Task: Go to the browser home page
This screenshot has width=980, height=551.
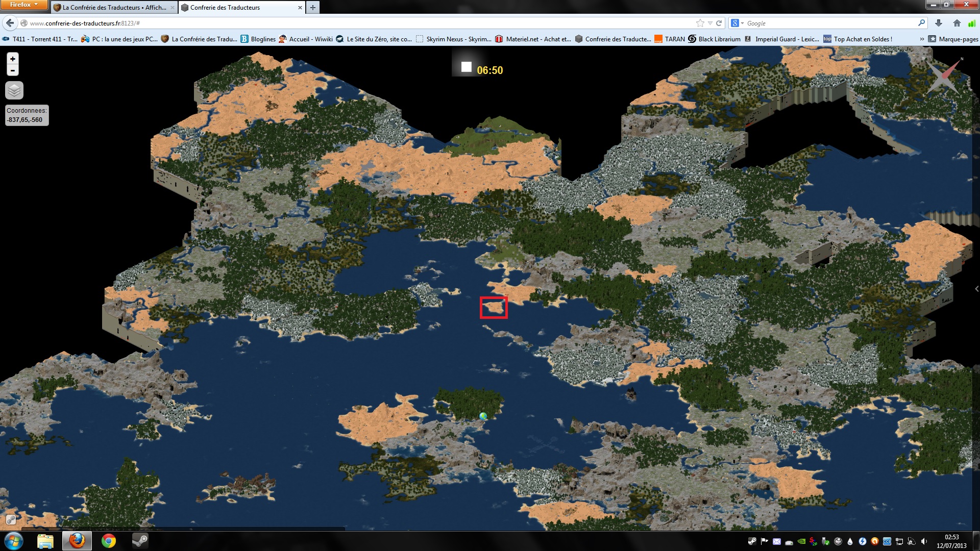Action: tap(957, 23)
